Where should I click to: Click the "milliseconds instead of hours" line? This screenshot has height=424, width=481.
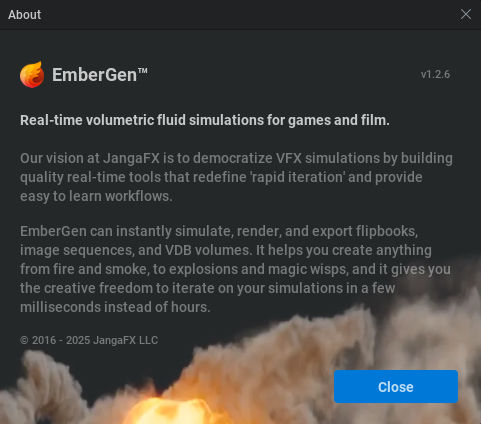pyautogui.click(x=115, y=307)
